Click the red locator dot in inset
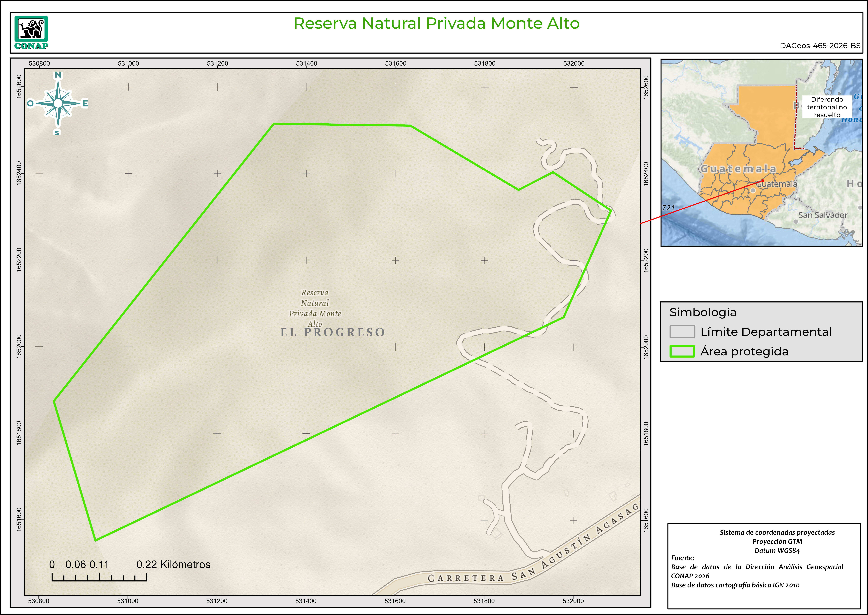This screenshot has height=615, width=868. (763, 181)
